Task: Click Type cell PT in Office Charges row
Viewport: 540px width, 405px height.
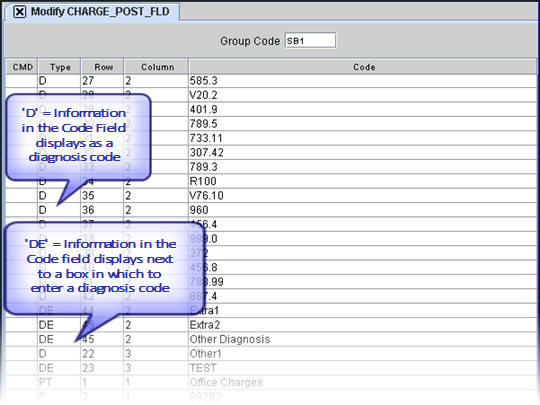Action: pyautogui.click(x=59, y=383)
